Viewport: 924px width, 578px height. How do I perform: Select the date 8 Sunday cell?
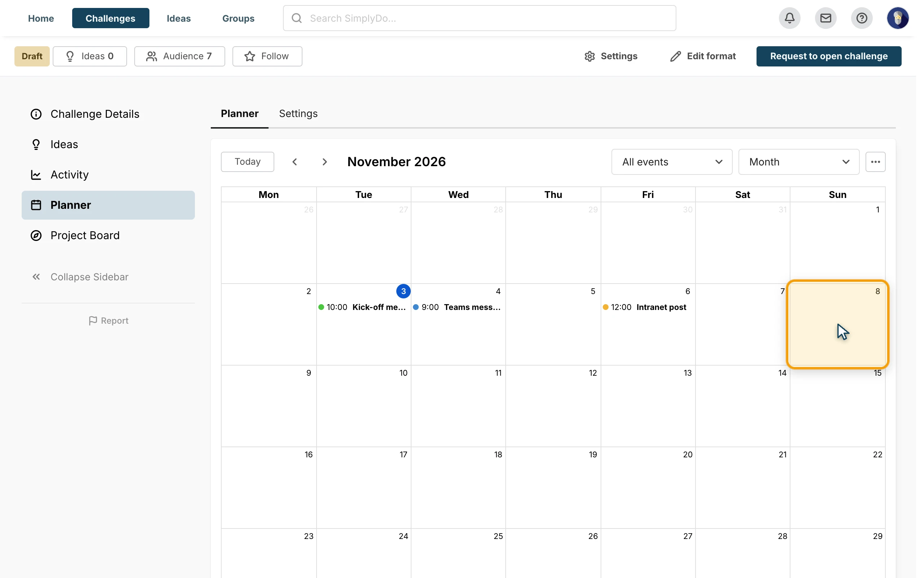coord(837,324)
